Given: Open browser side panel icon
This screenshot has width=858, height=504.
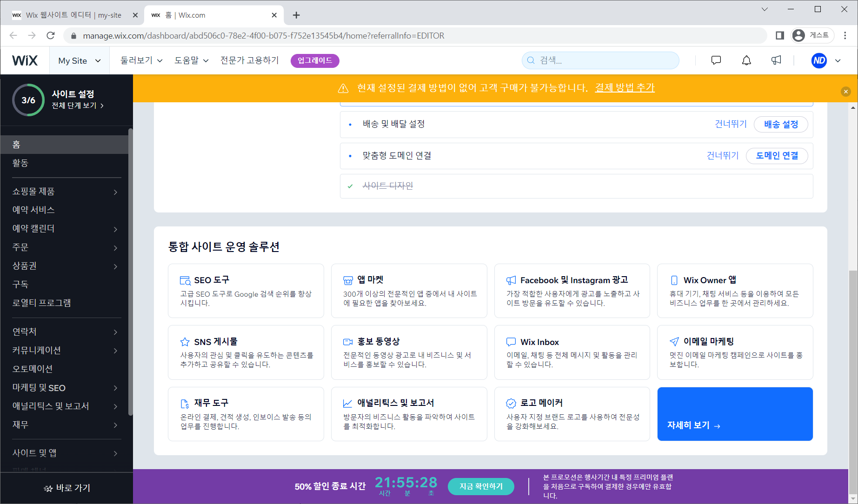Looking at the screenshot, I should tap(780, 35).
